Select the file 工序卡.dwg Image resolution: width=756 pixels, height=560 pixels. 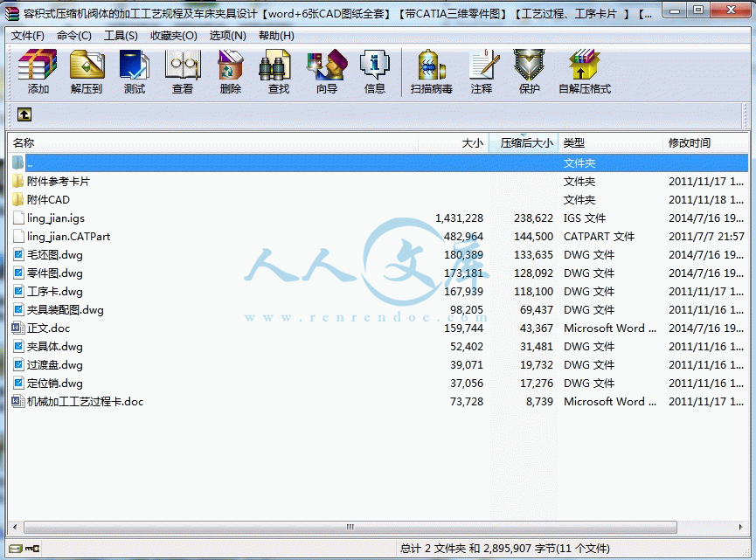(54, 292)
